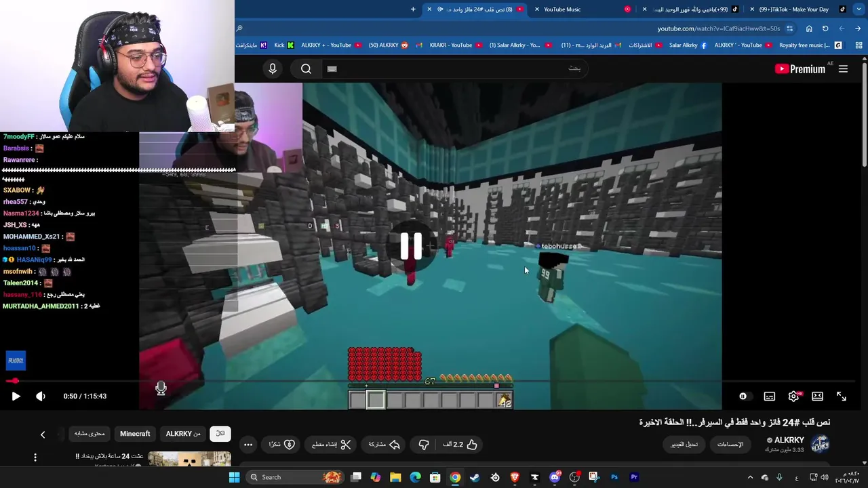The width and height of the screenshot is (868, 488).
Task: Open the YouTube hamburger guide menu
Action: (843, 68)
